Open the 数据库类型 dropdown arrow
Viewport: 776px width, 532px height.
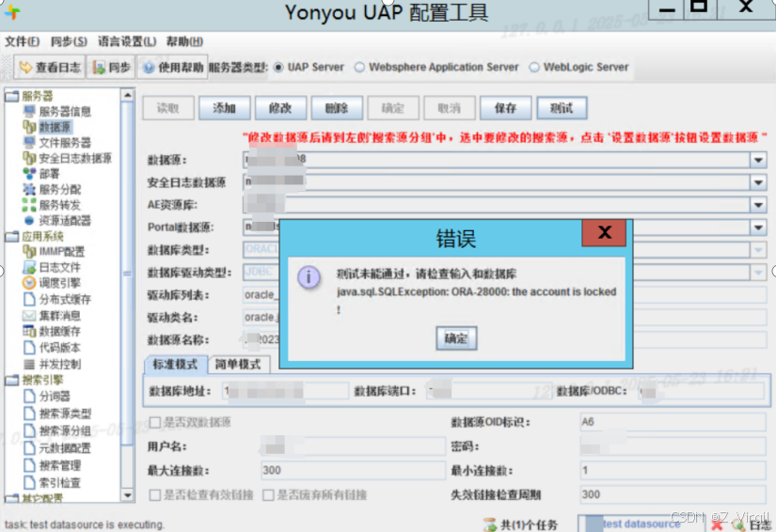point(758,250)
